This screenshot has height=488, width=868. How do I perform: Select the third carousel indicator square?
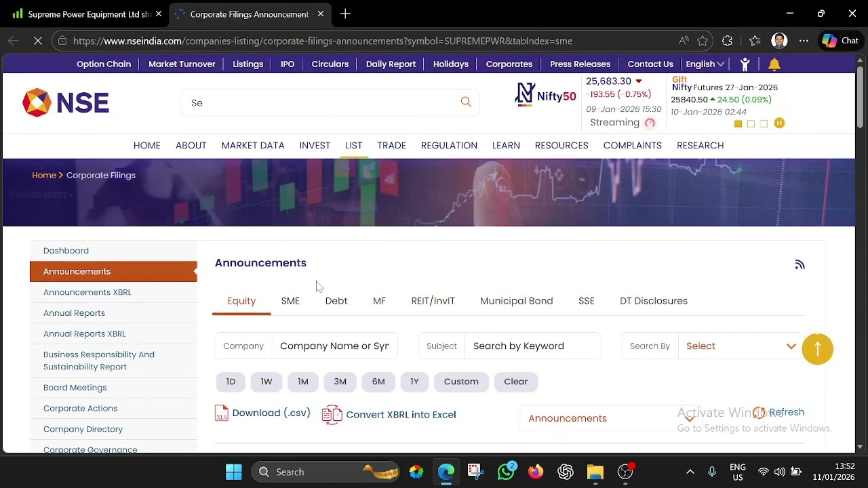point(764,123)
